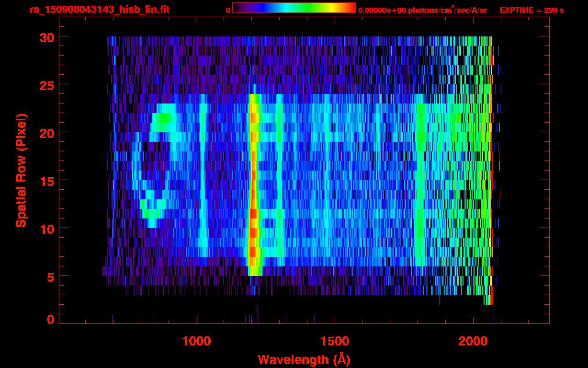
Task: Click the rainbow color scale bar
Action: (294, 8)
